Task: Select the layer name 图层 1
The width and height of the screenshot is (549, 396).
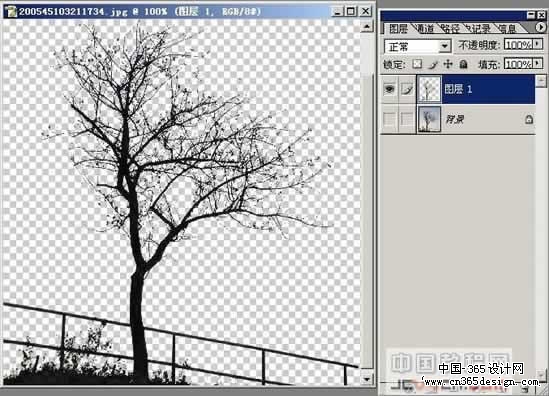Action: (458, 89)
